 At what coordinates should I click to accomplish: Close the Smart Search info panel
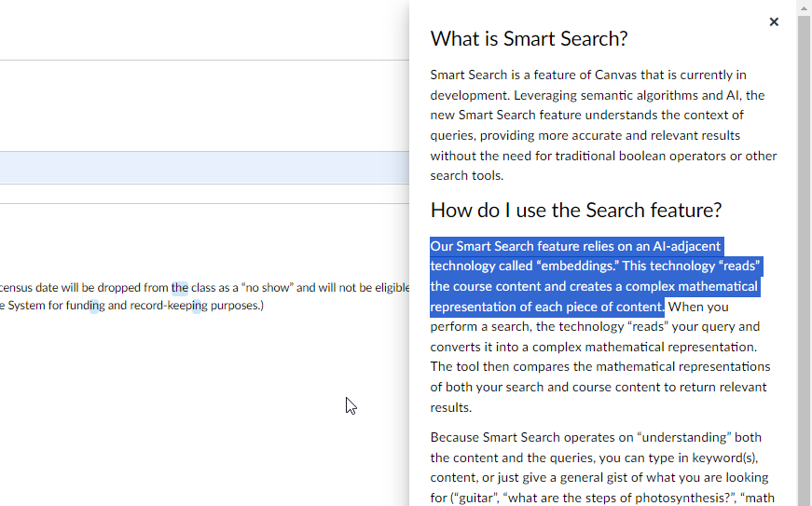[774, 21]
